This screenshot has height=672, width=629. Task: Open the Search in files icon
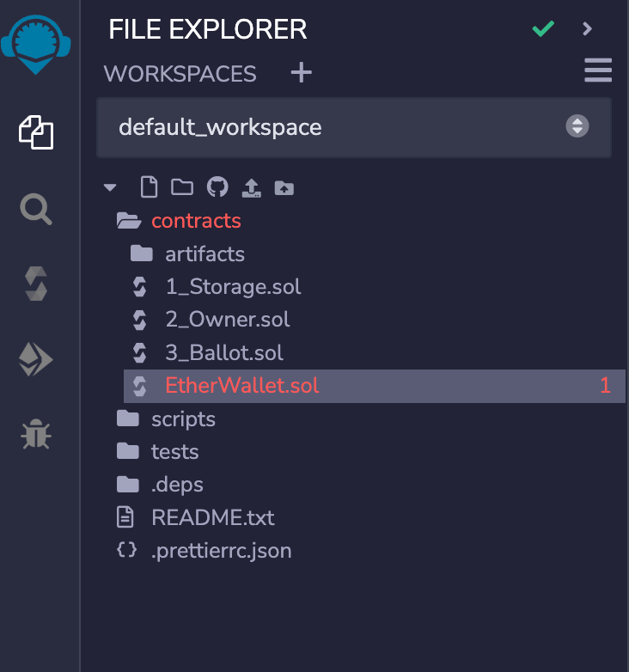point(36,209)
